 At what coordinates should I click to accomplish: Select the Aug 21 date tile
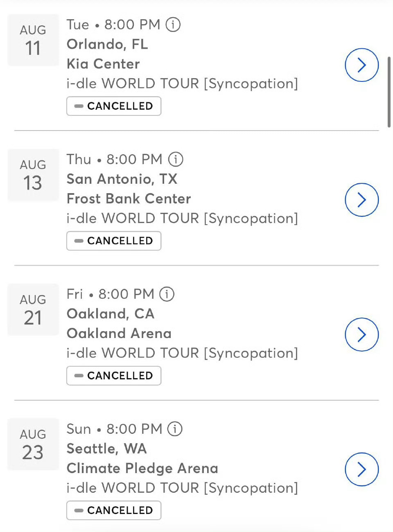pos(33,310)
